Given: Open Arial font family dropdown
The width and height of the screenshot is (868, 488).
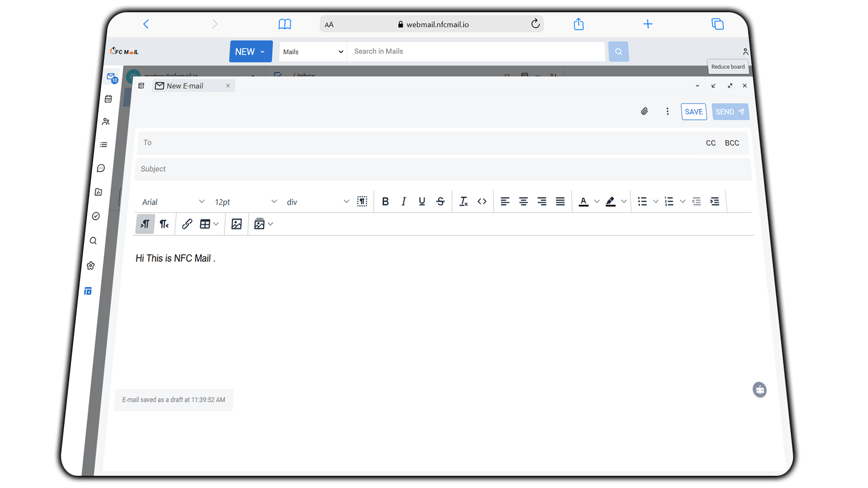Looking at the screenshot, I should (x=173, y=202).
